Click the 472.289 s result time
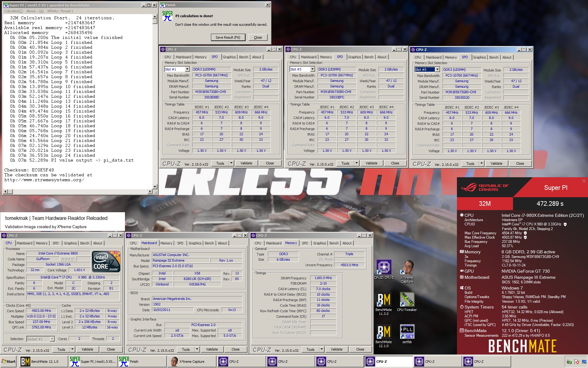This screenshot has width=588, height=368. coord(550,204)
